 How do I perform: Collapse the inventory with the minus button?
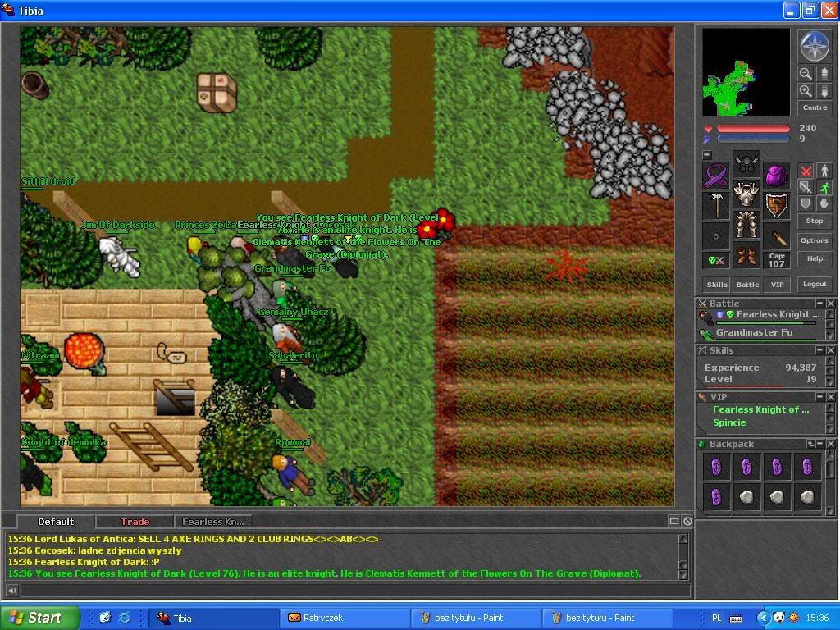click(x=707, y=155)
